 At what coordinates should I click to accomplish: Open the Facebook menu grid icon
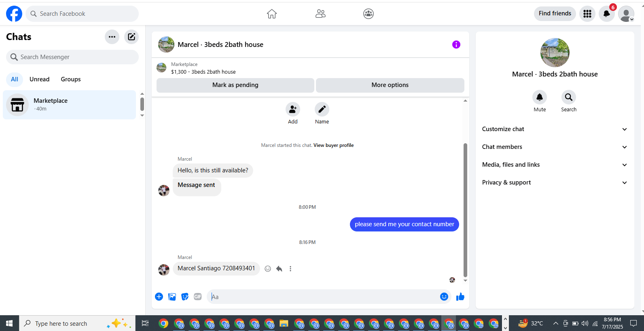click(587, 14)
